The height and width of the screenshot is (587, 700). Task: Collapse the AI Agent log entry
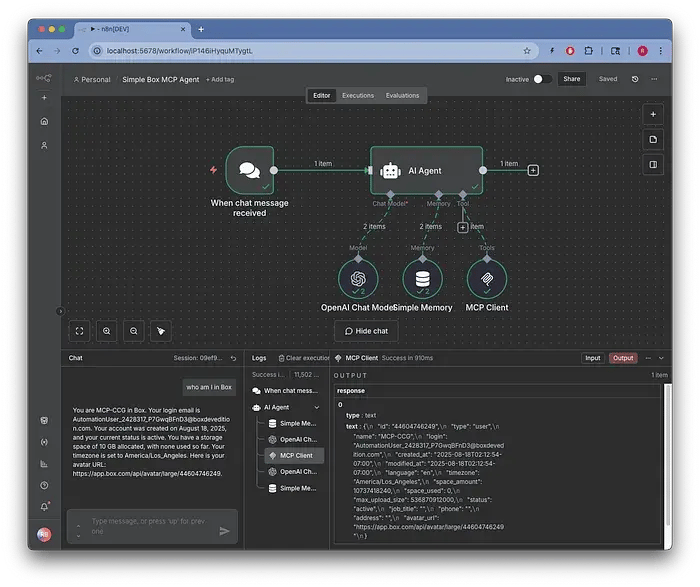[x=317, y=407]
